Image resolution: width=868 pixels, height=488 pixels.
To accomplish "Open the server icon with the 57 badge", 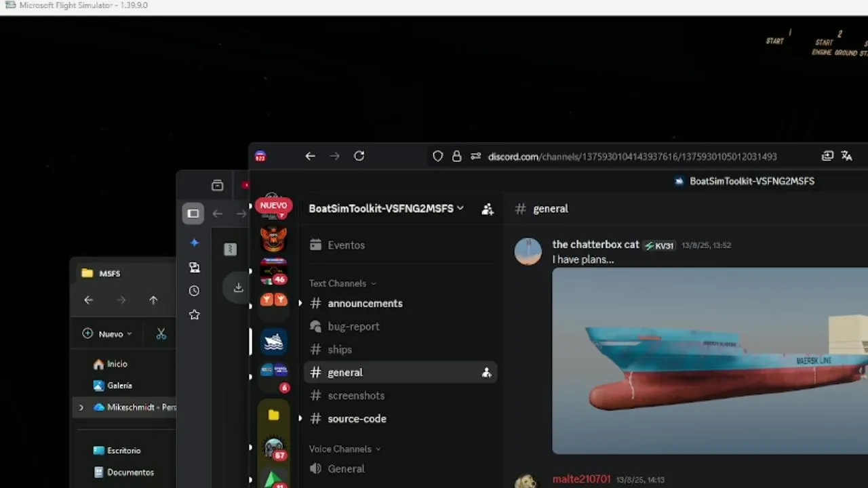I will click(274, 448).
